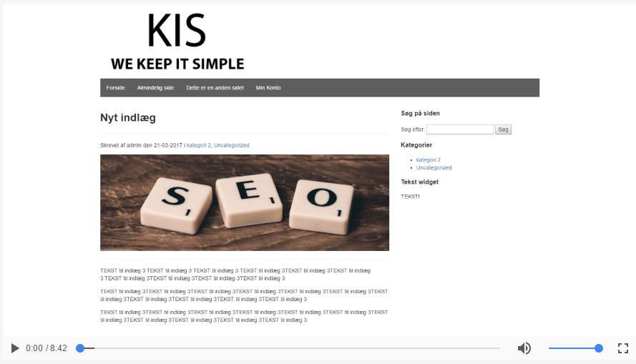Image resolution: width=636 pixels, height=364 pixels.
Task: Select kategori 2 in Kategorier sidebar
Action: [429, 159]
